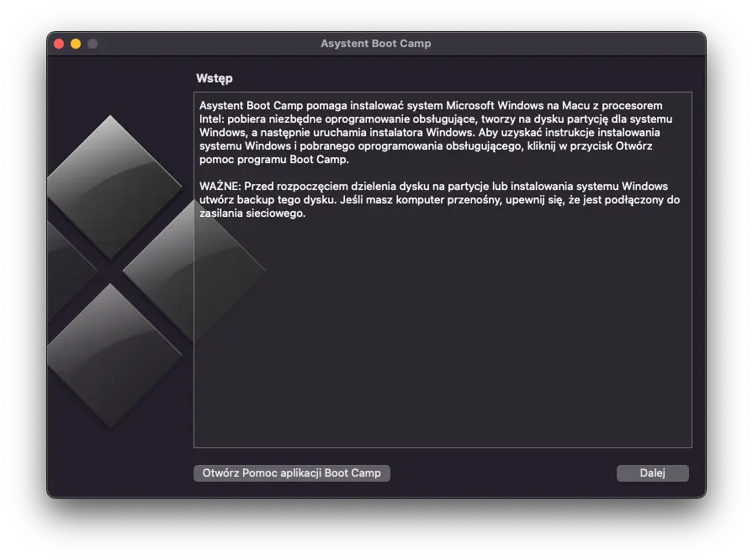Image resolution: width=753 pixels, height=560 pixels.
Task: Click the 'WAŻNE:' warning label
Action: click(x=220, y=186)
